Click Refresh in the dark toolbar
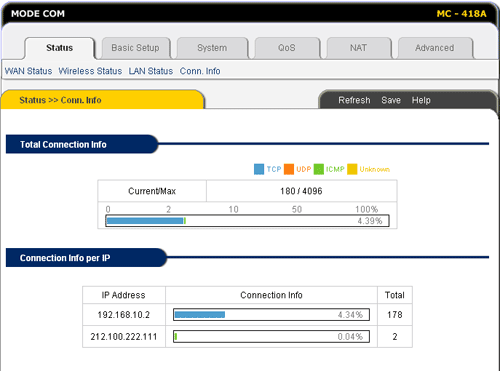The image size is (500, 371). point(354,100)
